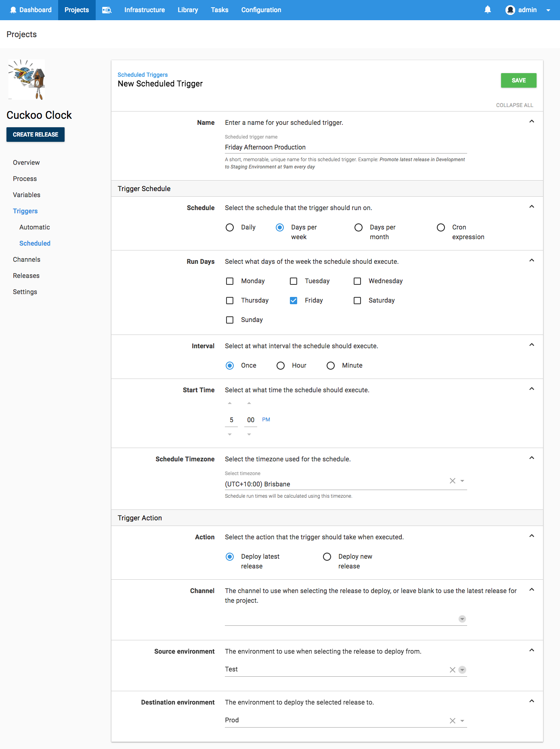The image size is (560, 749).
Task: Click the admin user avatar icon
Action: click(x=510, y=10)
